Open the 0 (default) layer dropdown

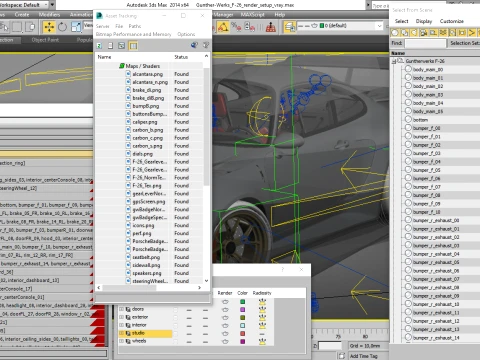pos(379,26)
